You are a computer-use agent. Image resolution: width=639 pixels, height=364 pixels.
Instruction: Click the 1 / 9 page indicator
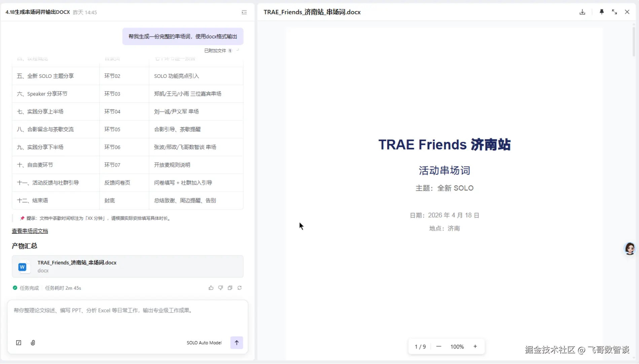[x=420, y=347]
